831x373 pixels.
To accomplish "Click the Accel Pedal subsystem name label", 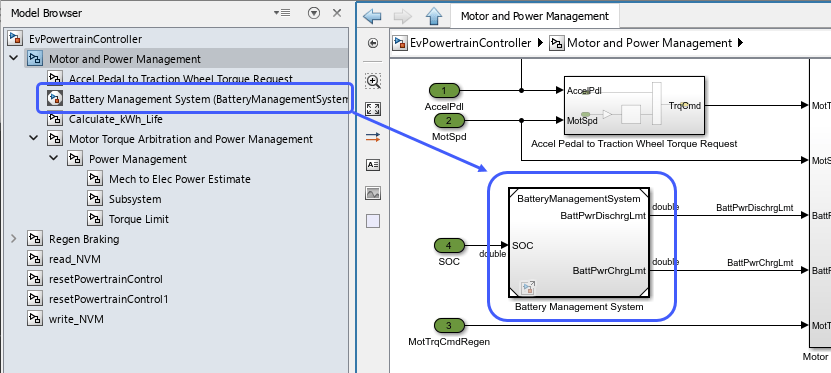I will tap(634, 144).
